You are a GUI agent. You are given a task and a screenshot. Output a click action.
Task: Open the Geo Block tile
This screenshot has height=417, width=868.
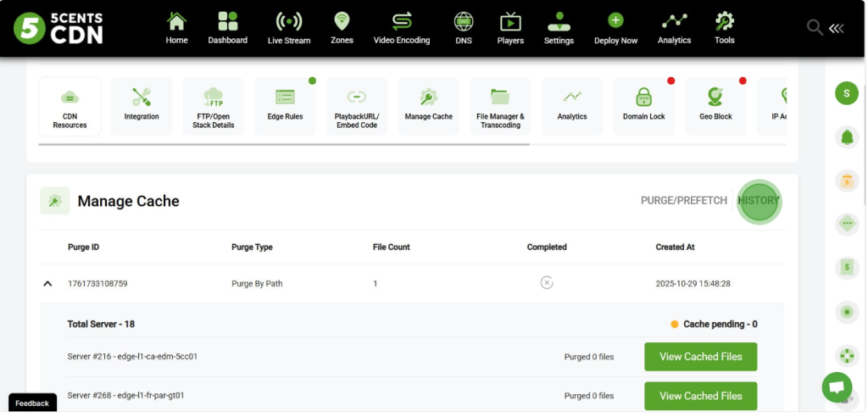point(715,106)
